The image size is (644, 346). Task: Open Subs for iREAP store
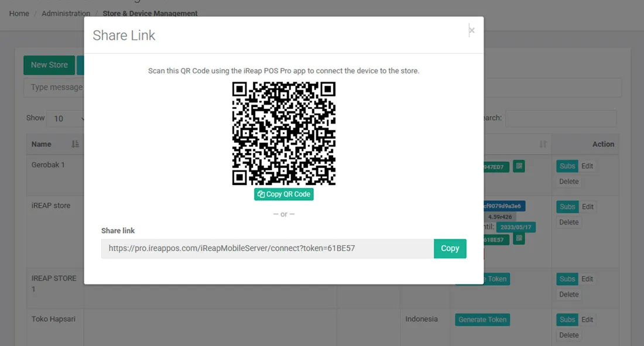(567, 207)
